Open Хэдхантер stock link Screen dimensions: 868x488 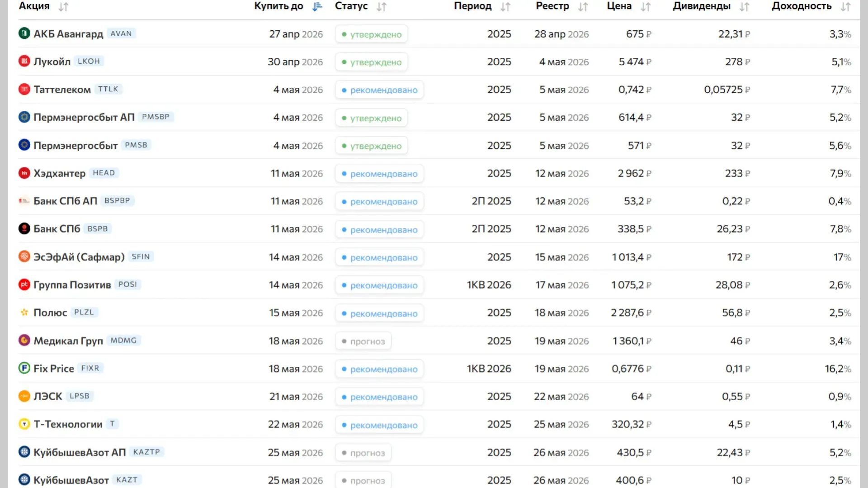pyautogui.click(x=59, y=173)
